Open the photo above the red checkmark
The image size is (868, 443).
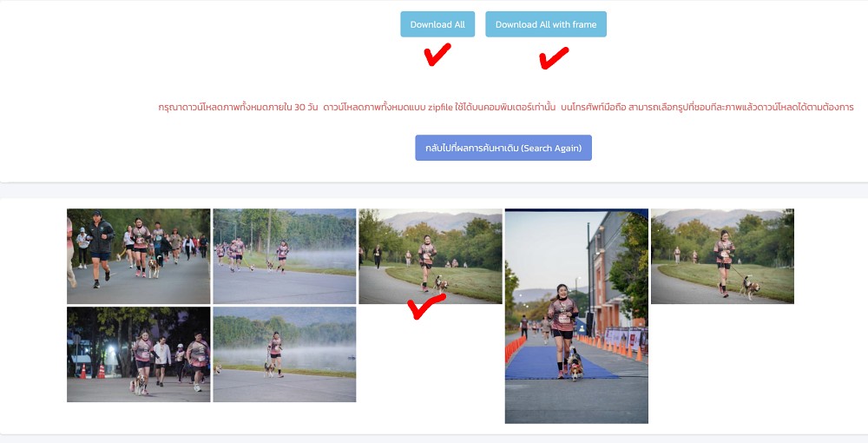pos(431,256)
